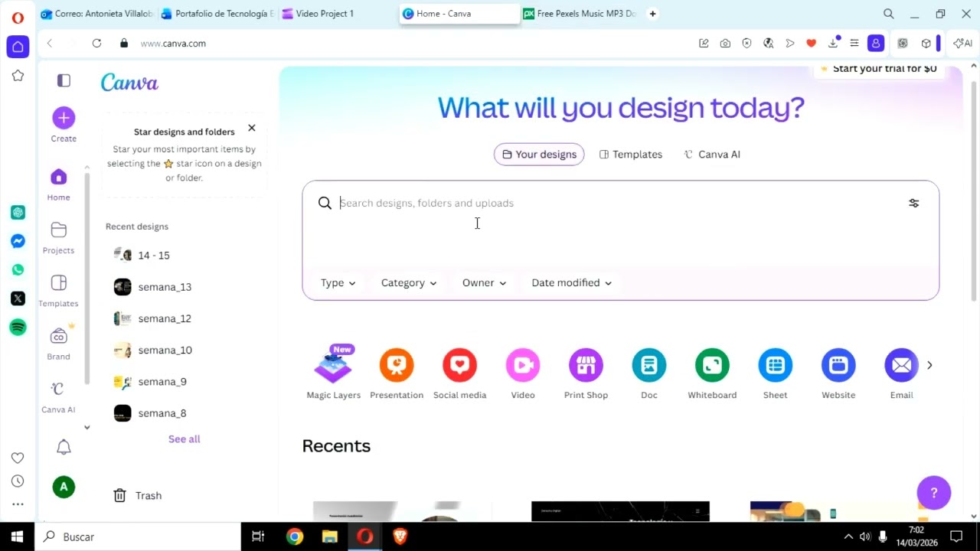Image resolution: width=980 pixels, height=551 pixels.
Task: Open the purple help question-mark button
Action: [x=934, y=493]
